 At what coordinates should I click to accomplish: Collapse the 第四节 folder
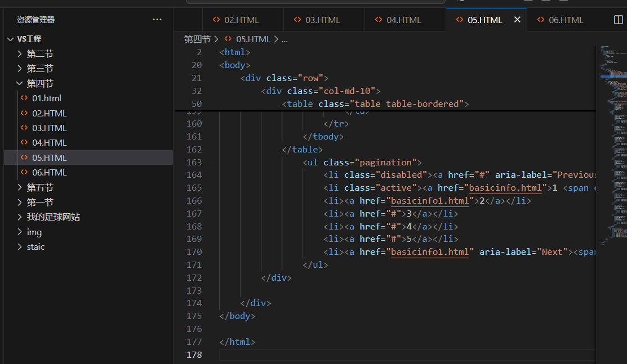coord(20,83)
